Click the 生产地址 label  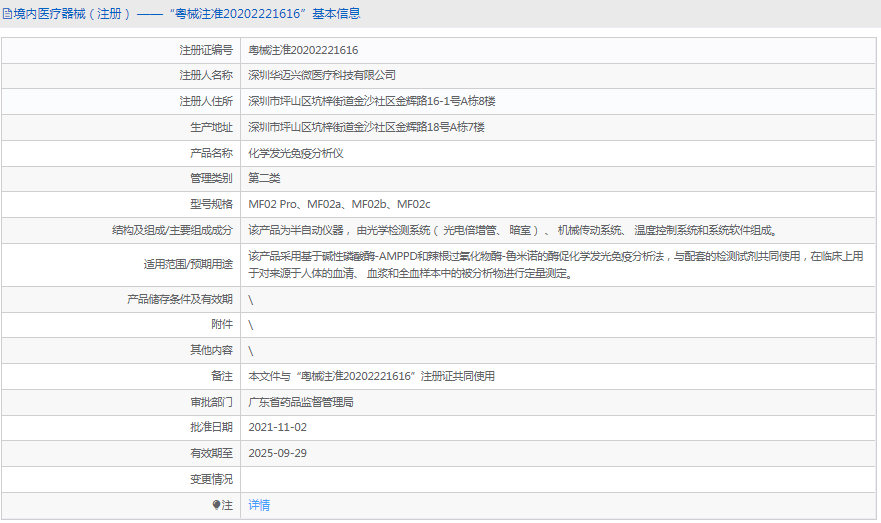pos(211,127)
